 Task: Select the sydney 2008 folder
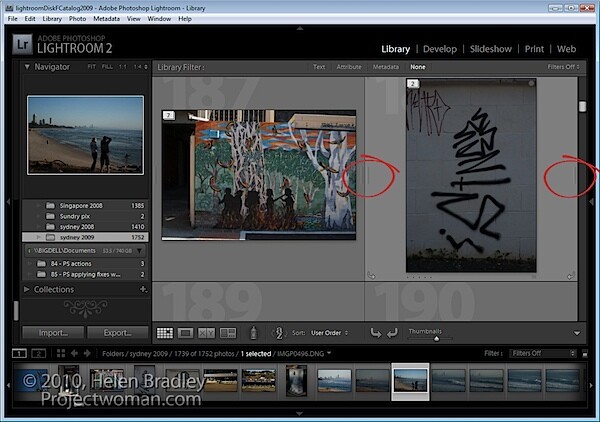pos(85,226)
